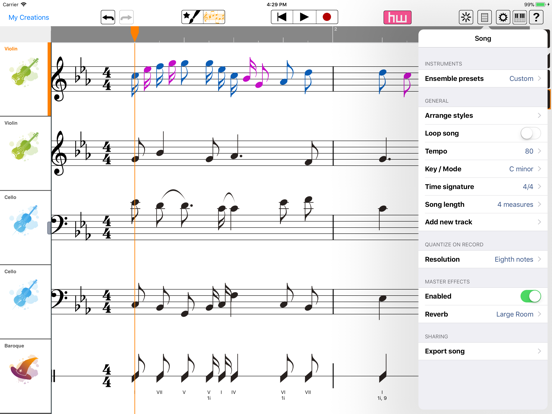This screenshot has height=414, width=552.
Task: Click the gray handle beside the Cello track
Action: [49, 228]
